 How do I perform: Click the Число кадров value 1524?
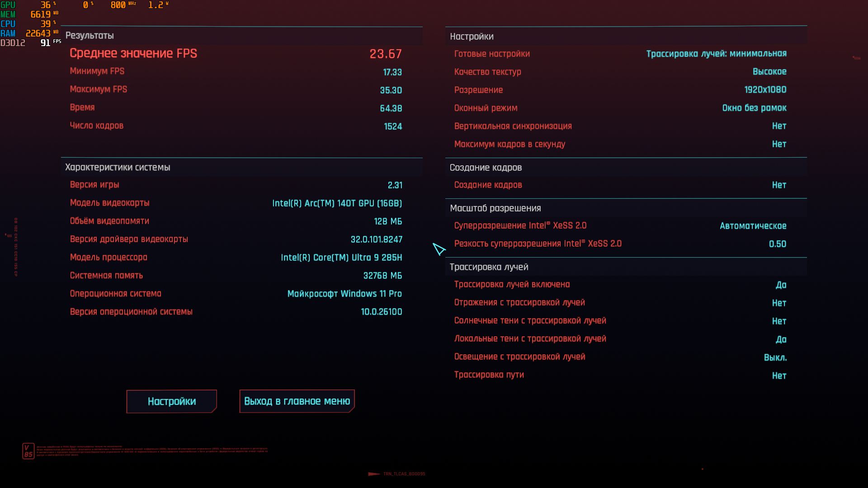[393, 127]
